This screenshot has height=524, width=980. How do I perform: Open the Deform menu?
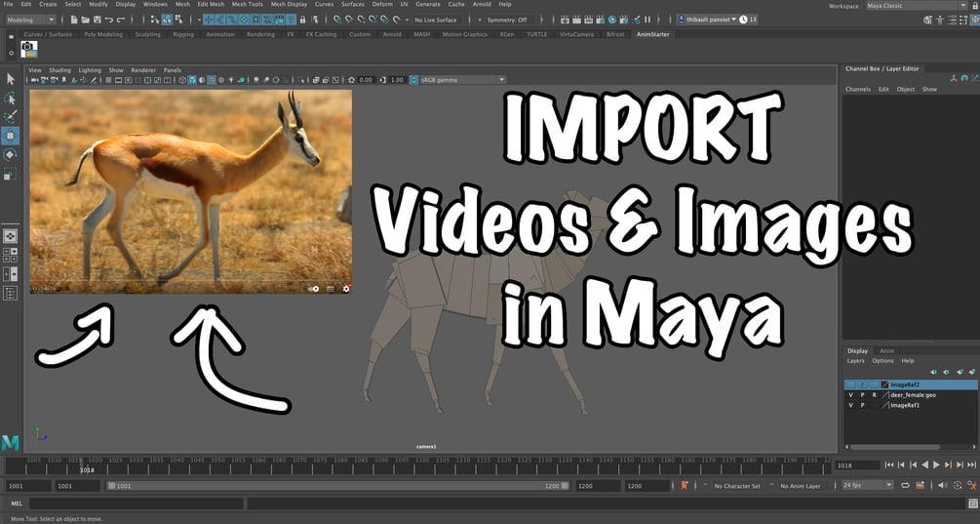tap(382, 4)
